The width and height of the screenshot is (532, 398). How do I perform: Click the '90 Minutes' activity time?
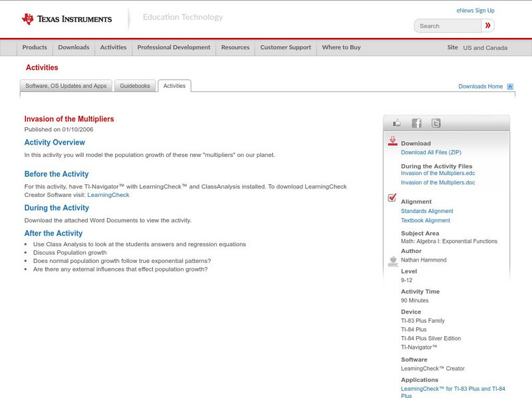point(414,301)
